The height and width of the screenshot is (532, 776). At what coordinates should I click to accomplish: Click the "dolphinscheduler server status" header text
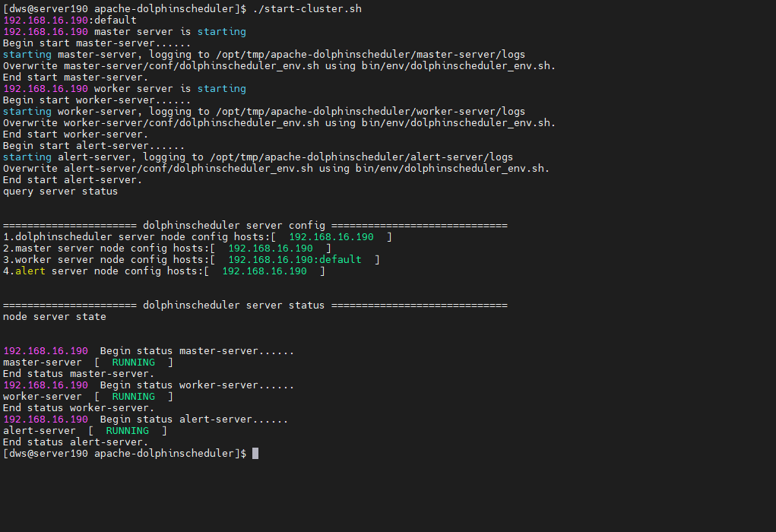(x=233, y=306)
